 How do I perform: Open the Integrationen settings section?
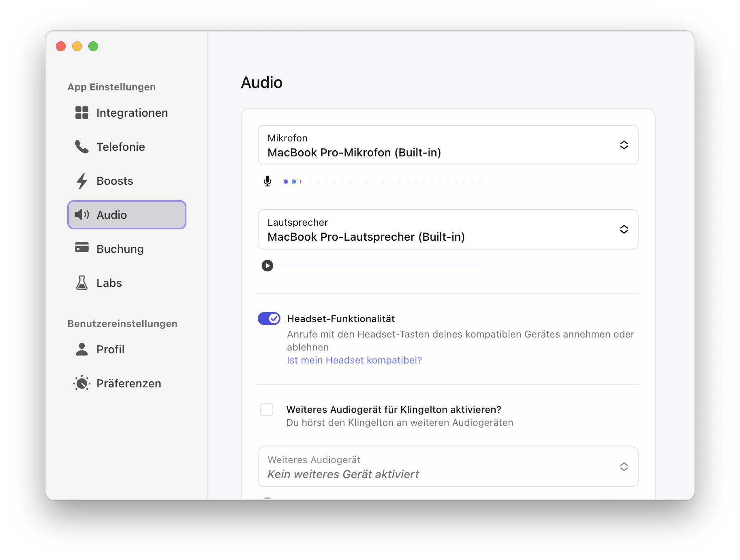tap(127, 113)
